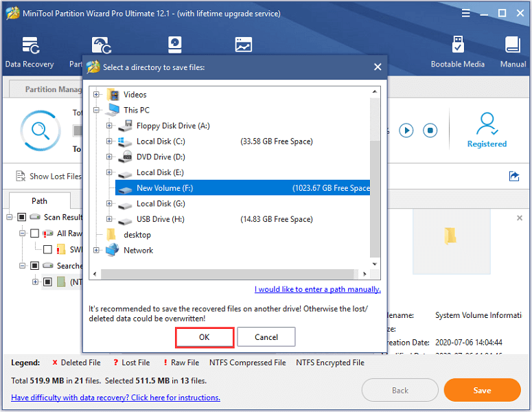The width and height of the screenshot is (532, 412).
Task: Click 'I would like to enter a path manually'
Action: click(x=318, y=290)
